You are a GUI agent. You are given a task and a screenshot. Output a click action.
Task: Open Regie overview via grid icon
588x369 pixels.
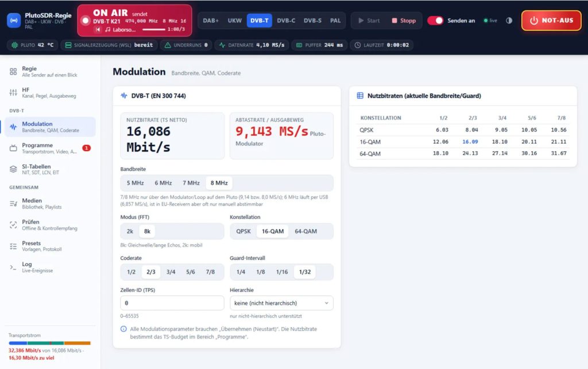(13, 71)
